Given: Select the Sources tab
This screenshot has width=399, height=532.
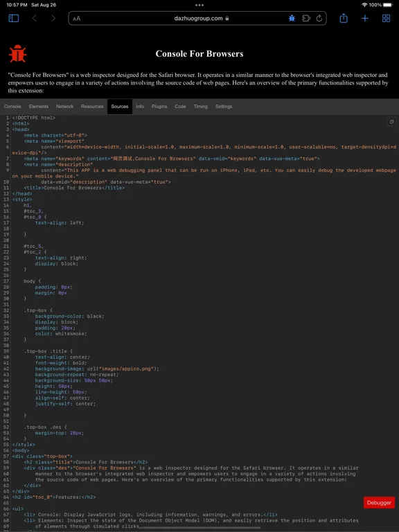Looking at the screenshot, I should [x=120, y=107].
